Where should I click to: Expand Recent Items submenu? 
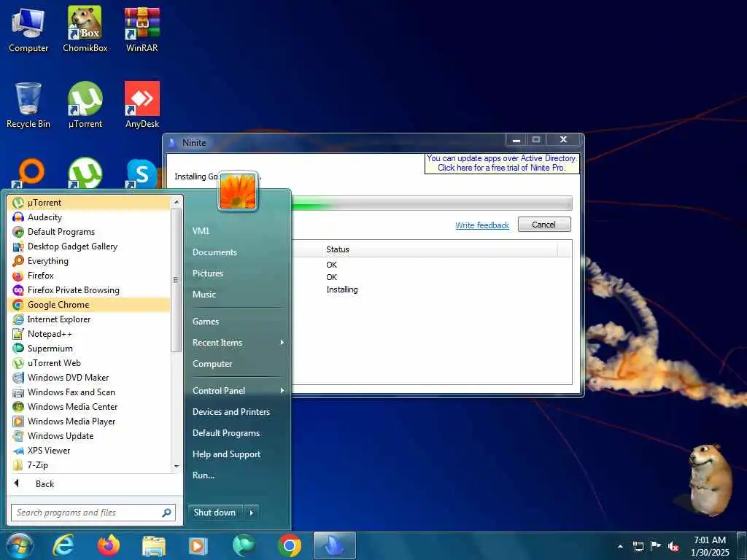(239, 343)
